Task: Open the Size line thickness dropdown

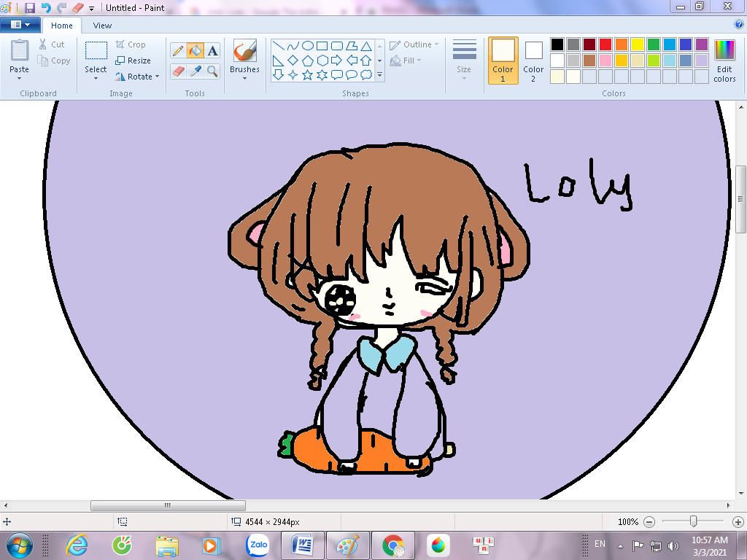Action: click(464, 60)
